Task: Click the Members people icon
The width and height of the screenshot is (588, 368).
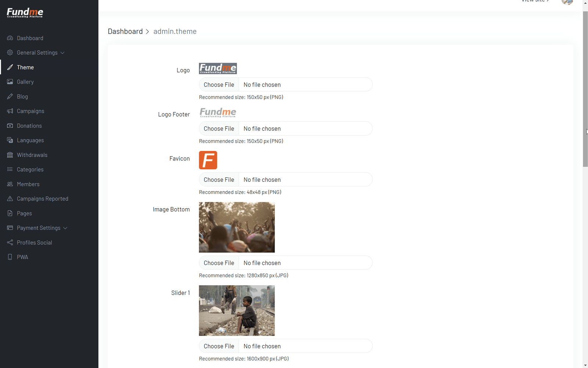Action: [x=10, y=184]
